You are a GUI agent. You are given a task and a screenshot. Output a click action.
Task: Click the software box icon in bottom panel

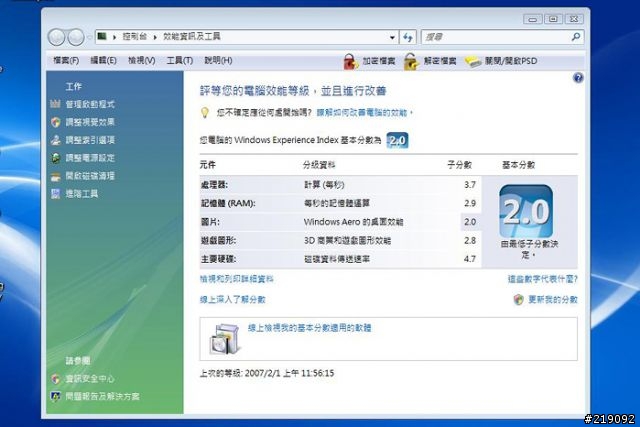tap(225, 338)
